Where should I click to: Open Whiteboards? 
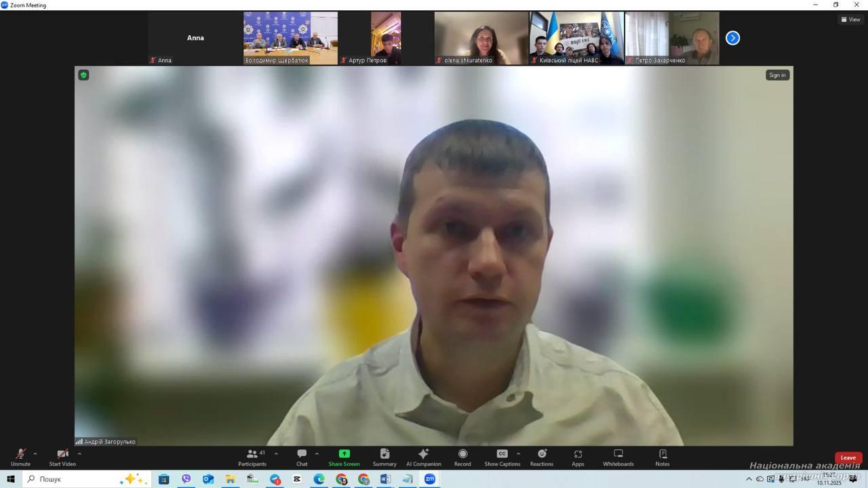click(618, 457)
